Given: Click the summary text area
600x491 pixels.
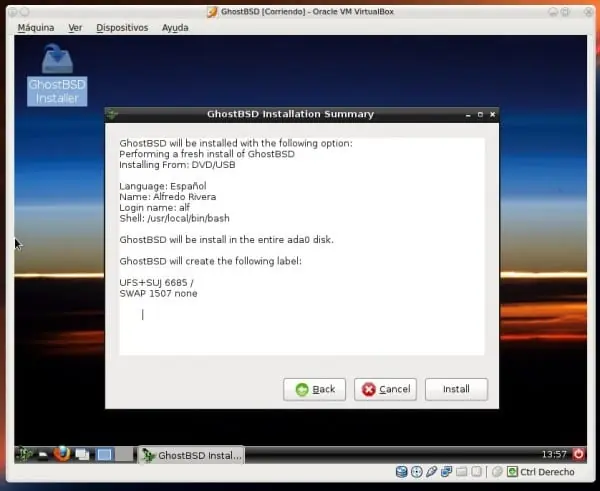Looking at the screenshot, I should 302,246.
